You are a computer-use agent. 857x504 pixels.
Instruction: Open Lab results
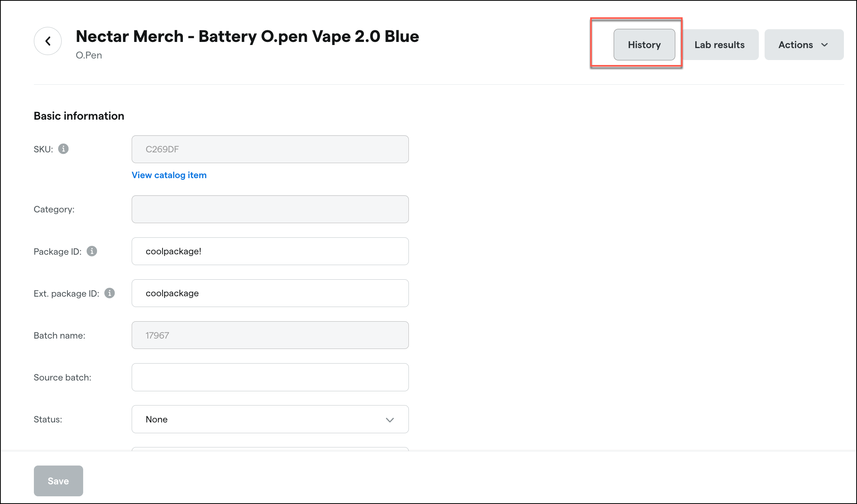point(719,45)
